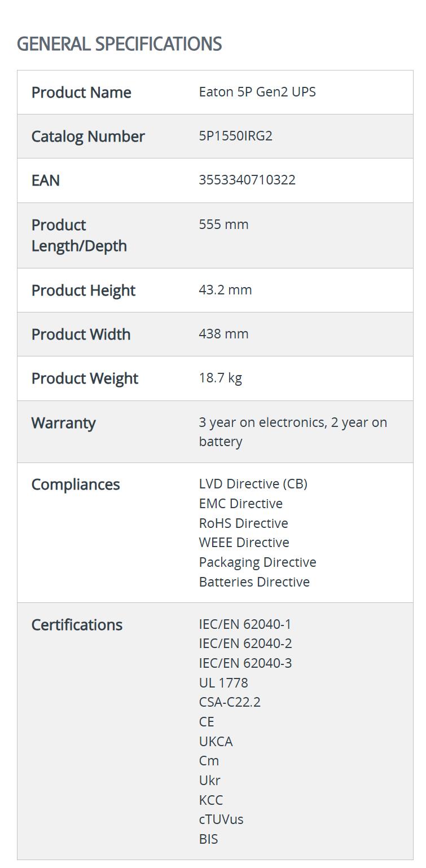The width and height of the screenshot is (426, 868).
Task: Click the catalog number 5P1550IRG2
Action: tap(235, 136)
